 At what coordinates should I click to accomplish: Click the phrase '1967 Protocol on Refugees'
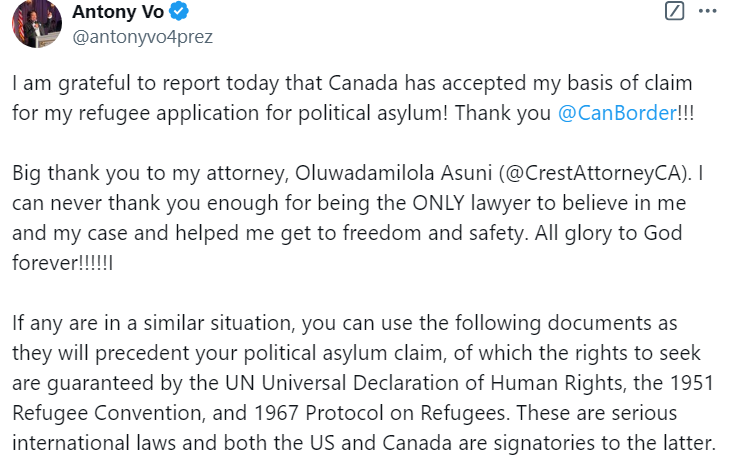[x=379, y=414]
